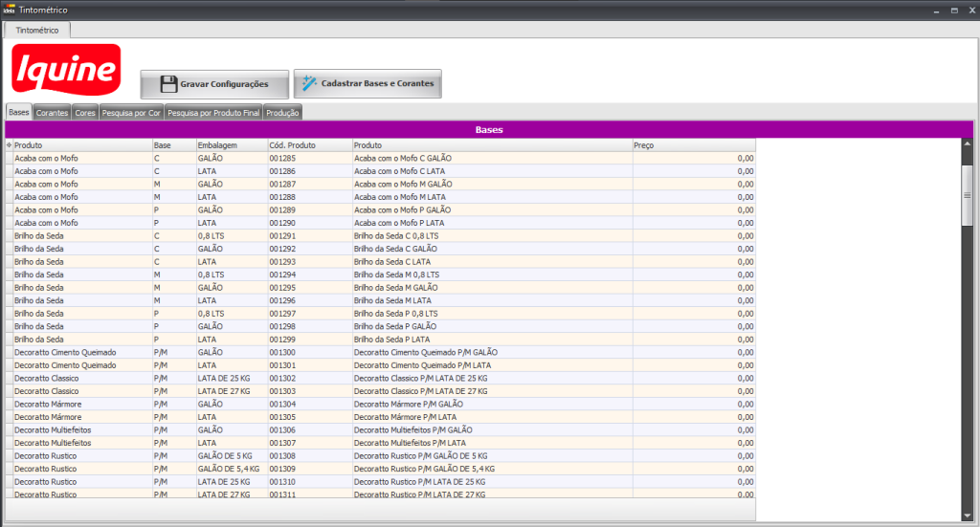Click the Cadastrar Bases e Corantes button

point(367,84)
